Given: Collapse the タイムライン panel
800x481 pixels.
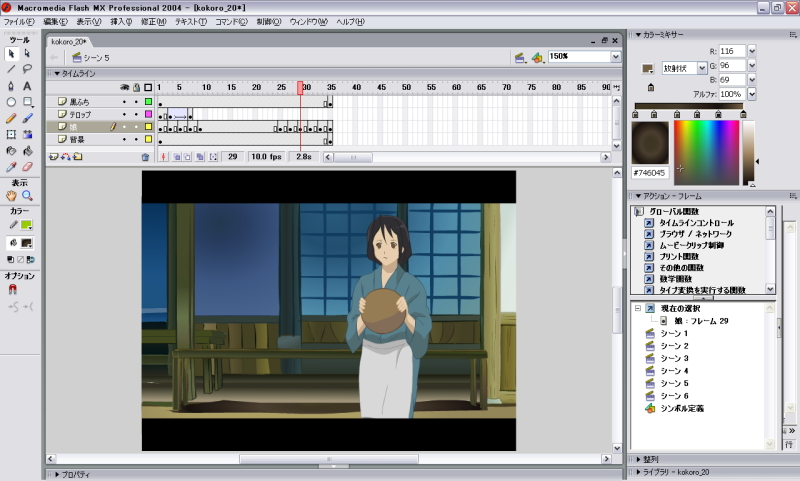Looking at the screenshot, I should coord(58,73).
